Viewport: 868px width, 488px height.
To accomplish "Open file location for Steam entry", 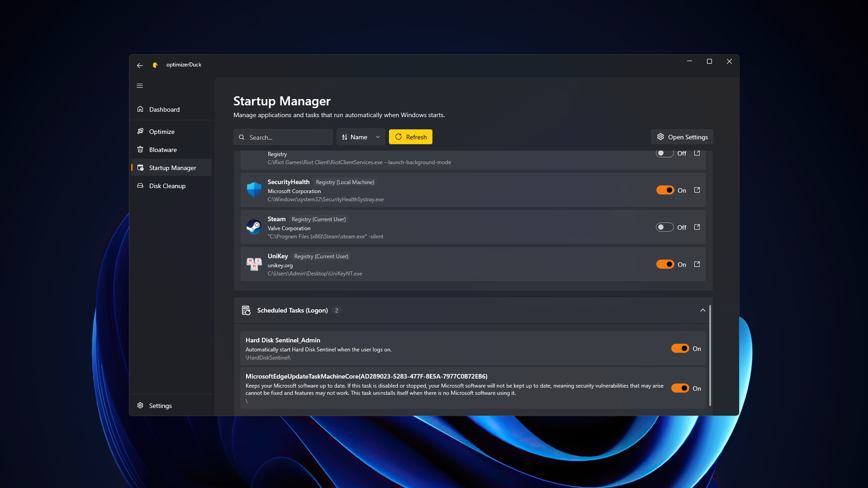I will (697, 227).
